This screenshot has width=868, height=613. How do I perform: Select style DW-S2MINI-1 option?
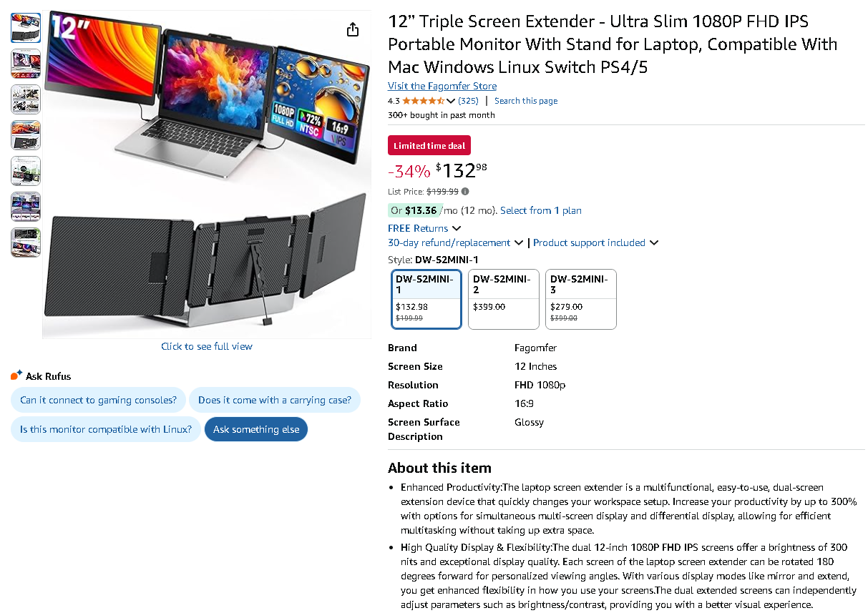pos(426,299)
